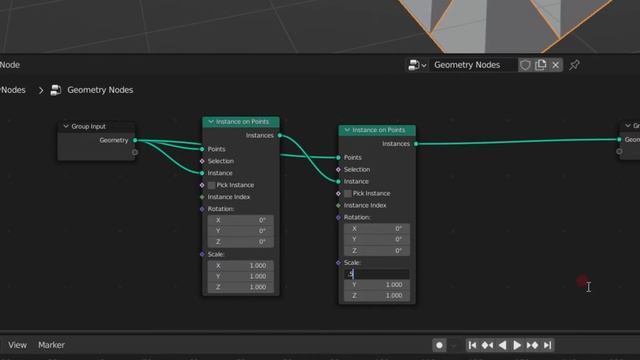Play animation in reverse
The height and width of the screenshot is (360, 640).
502,345
